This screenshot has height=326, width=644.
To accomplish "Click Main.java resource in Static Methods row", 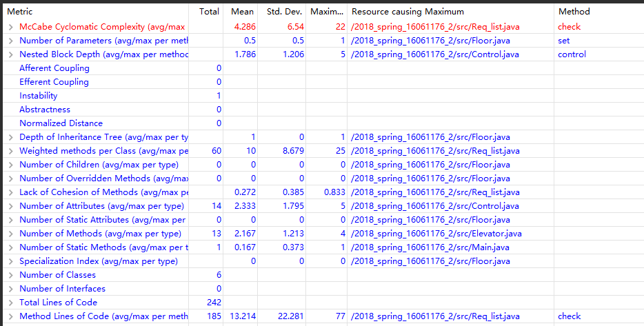I will pyautogui.click(x=430, y=247).
